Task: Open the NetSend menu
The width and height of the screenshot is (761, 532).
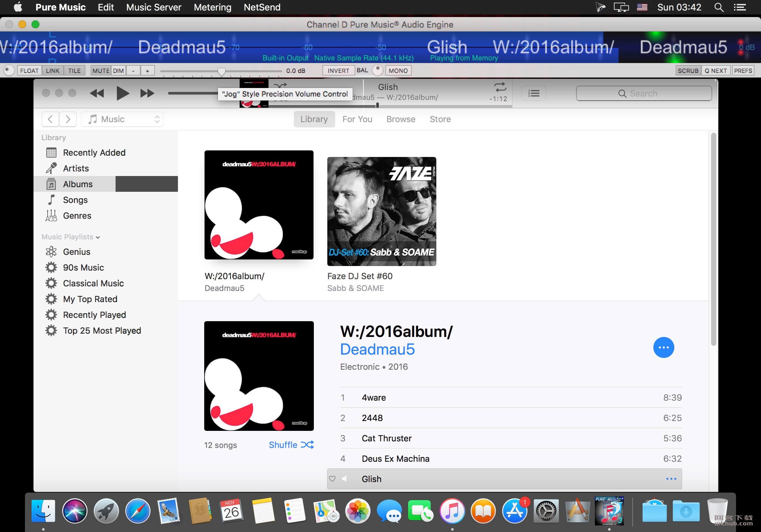Action: tap(262, 7)
